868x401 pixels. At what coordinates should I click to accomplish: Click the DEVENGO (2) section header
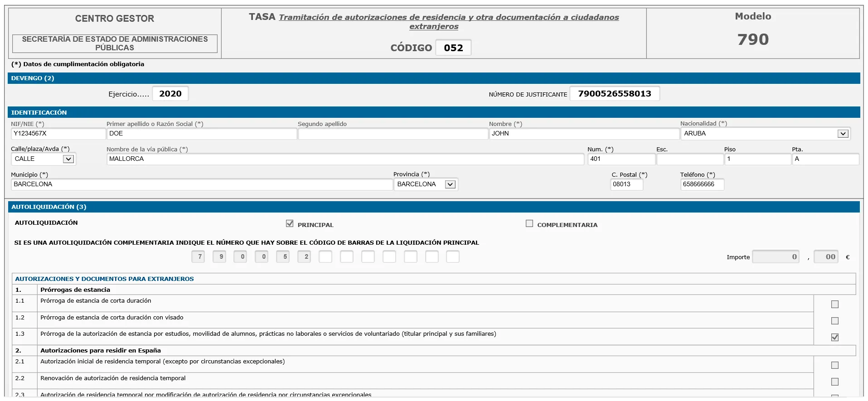tap(434, 78)
